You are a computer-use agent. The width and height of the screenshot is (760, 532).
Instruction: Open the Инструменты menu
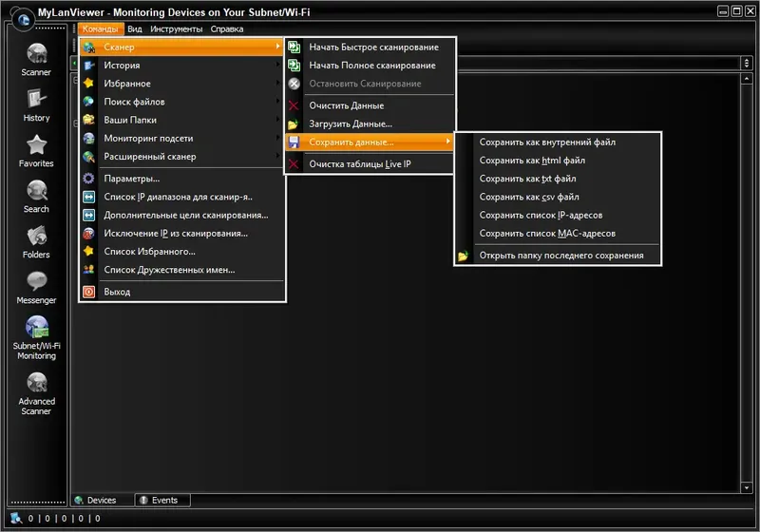(x=177, y=29)
